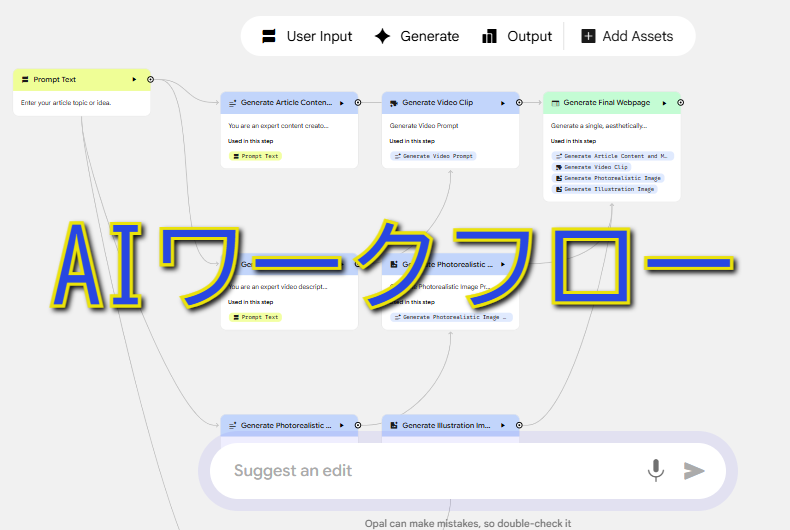
Task: Click the output port of Prompt Text node
Action: click(x=150, y=79)
